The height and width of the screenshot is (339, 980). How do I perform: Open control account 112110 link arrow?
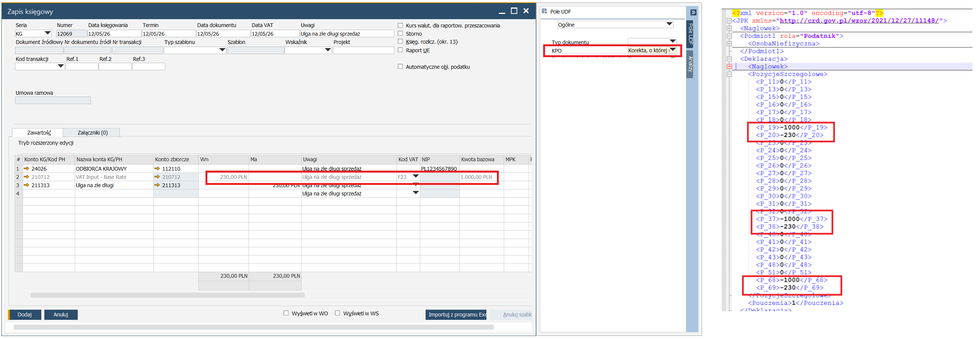click(157, 168)
